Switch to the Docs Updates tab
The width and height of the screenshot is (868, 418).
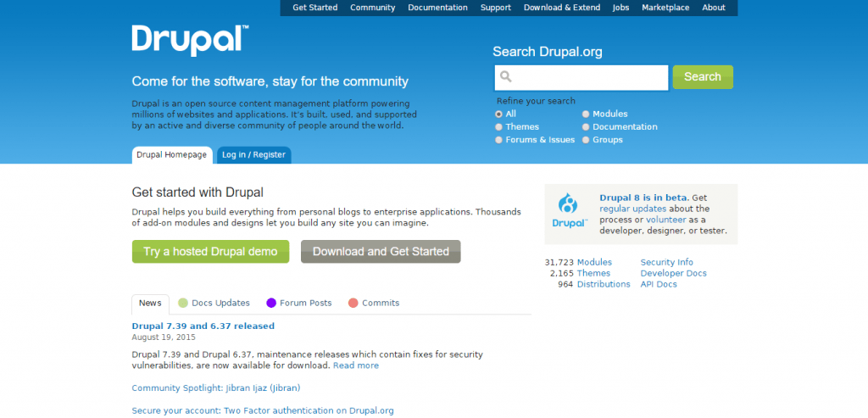(214, 304)
